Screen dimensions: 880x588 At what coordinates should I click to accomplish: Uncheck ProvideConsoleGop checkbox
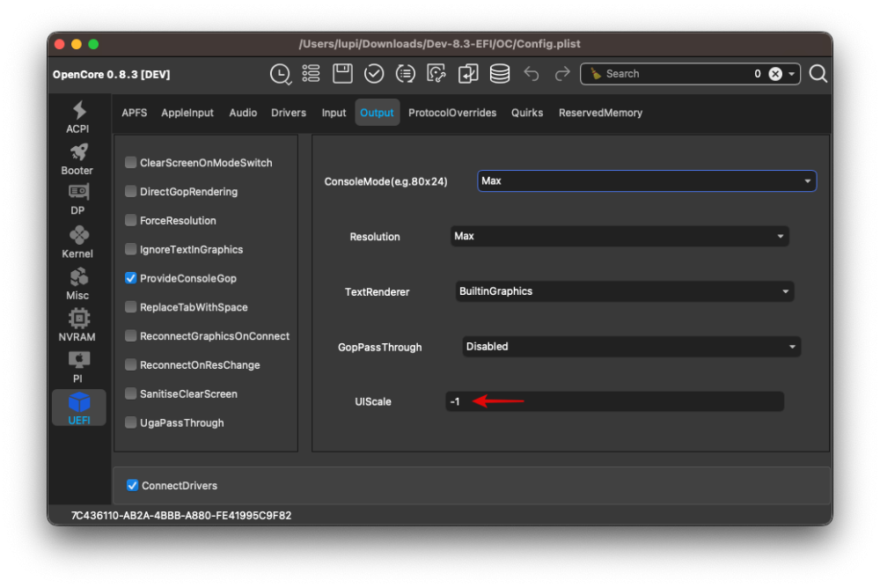click(130, 278)
